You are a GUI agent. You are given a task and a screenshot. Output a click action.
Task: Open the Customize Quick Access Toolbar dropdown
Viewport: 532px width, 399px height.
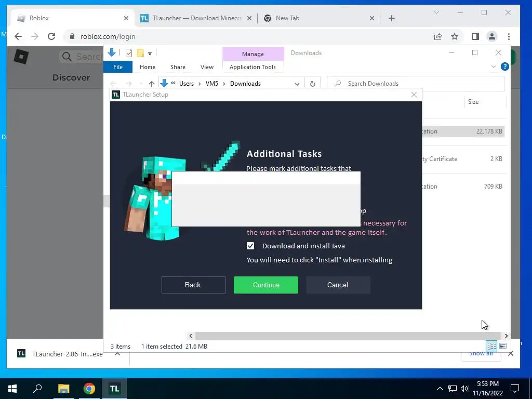pyautogui.click(x=150, y=54)
